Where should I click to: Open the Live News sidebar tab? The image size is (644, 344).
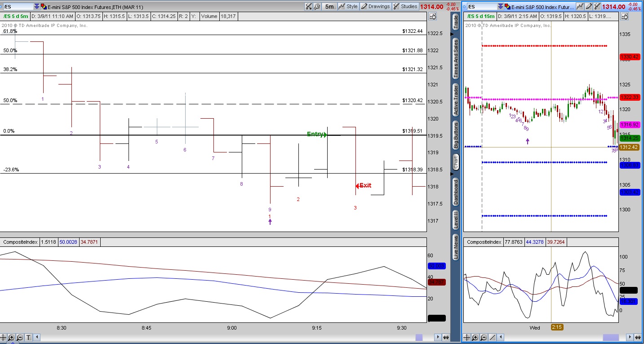click(x=455, y=247)
